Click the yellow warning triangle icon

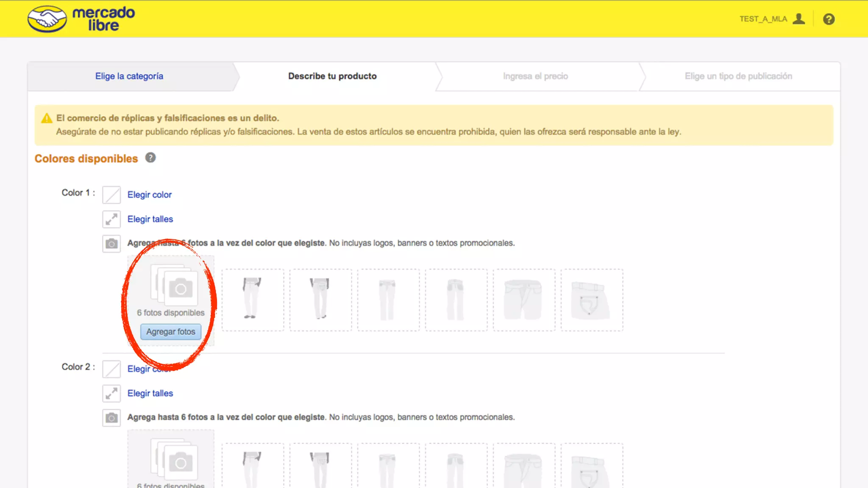click(47, 118)
